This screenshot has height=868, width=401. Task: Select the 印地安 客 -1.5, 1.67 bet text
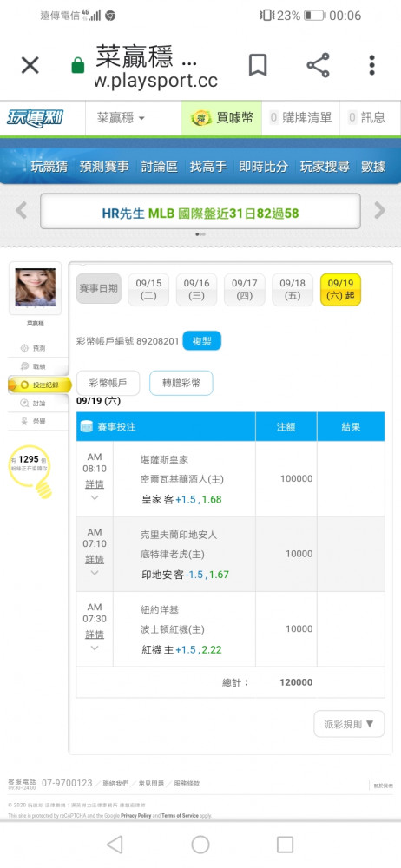(186, 575)
